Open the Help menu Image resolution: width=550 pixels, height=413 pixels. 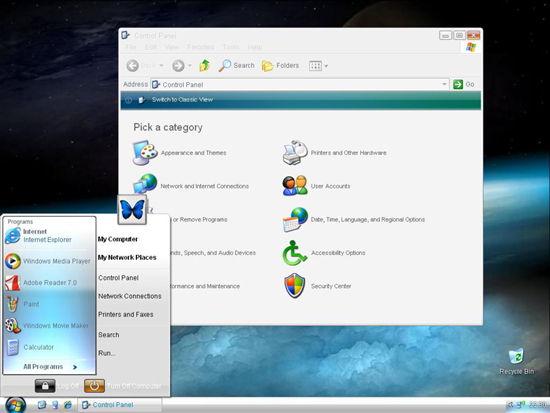(x=255, y=47)
